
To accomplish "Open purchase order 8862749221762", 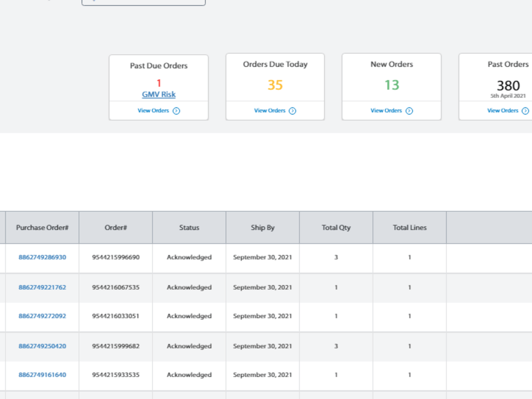I will coord(43,287).
